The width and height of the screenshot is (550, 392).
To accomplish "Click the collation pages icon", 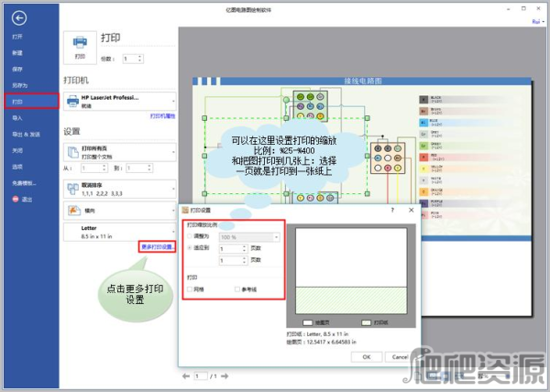I will pos(73,189).
